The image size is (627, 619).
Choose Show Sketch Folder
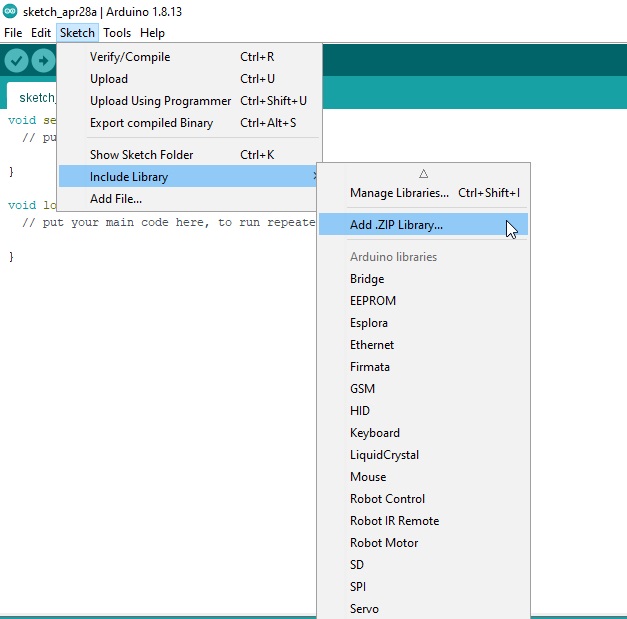coord(189,155)
